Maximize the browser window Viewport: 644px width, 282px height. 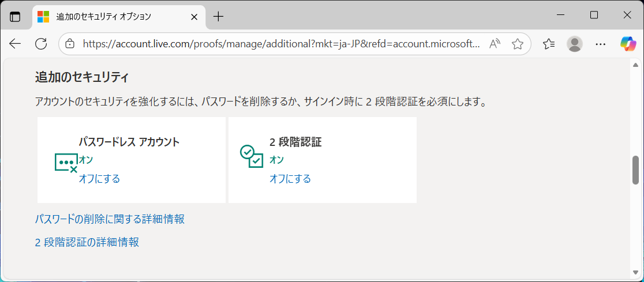[x=594, y=15]
